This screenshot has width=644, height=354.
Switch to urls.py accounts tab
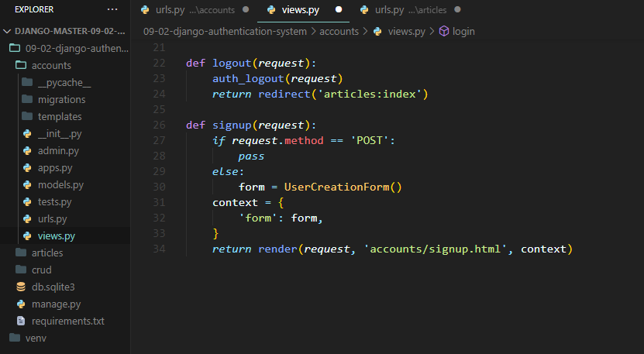click(x=195, y=10)
